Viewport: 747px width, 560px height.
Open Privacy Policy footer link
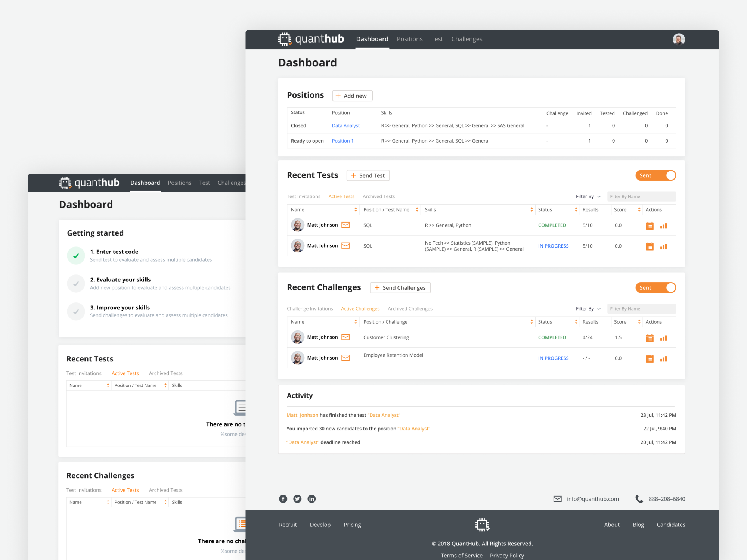point(507,555)
